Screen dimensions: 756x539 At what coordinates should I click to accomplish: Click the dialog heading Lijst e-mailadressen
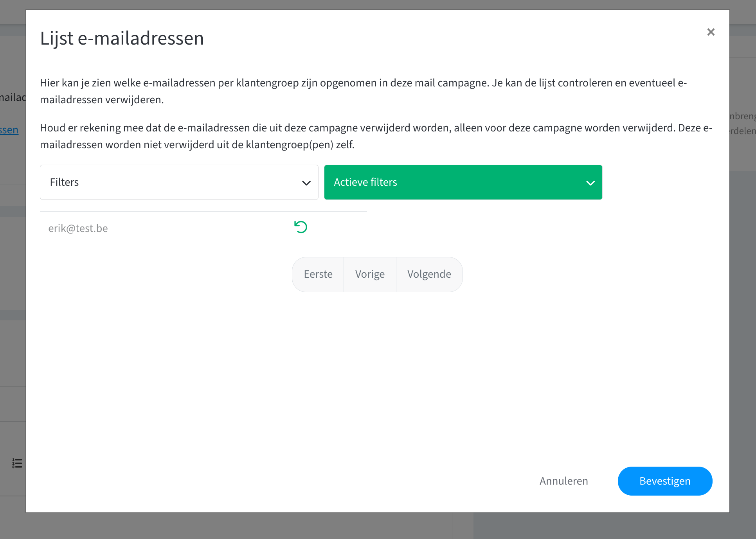(x=122, y=38)
